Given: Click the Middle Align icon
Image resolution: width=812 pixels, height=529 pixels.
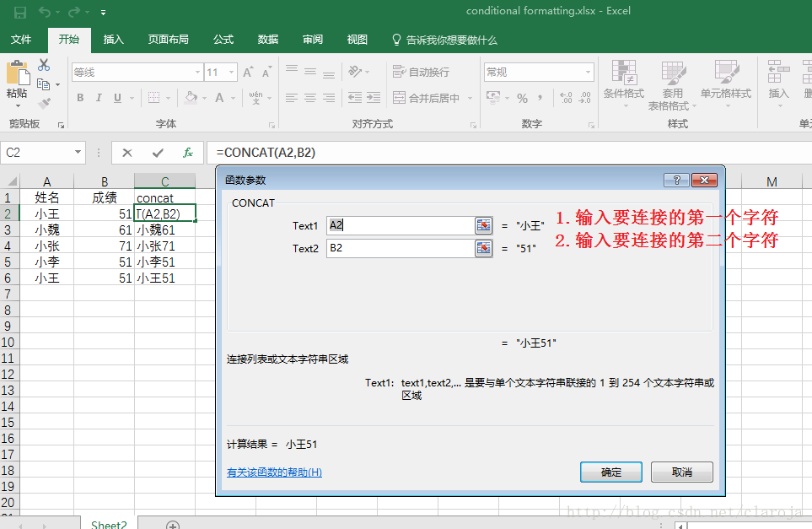Looking at the screenshot, I should click(x=310, y=72).
